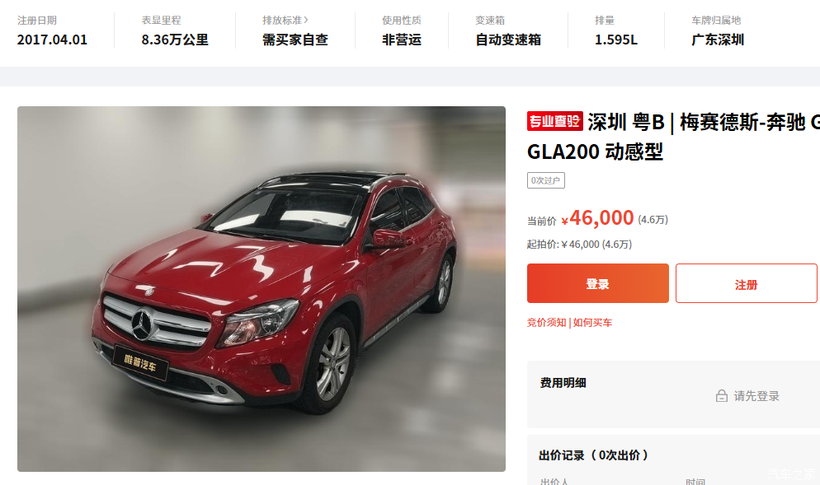This screenshot has width=820, height=485.
Task: Click the outlined 注册 button
Action: click(746, 283)
